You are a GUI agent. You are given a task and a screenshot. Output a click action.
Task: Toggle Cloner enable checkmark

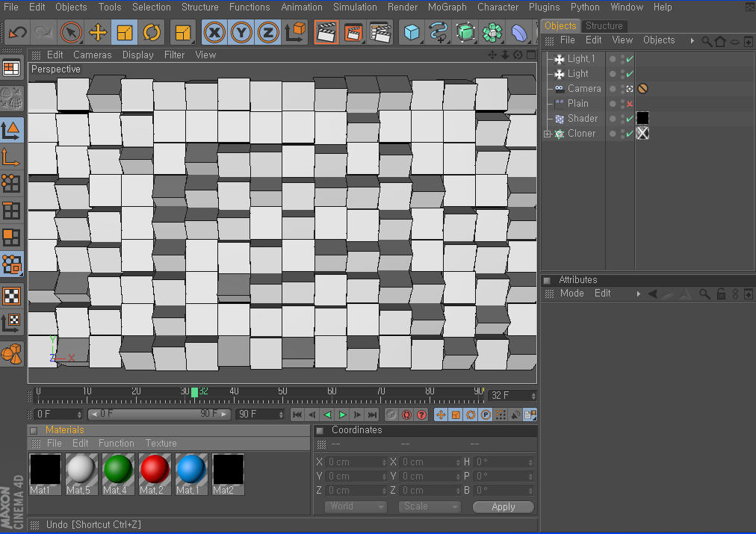tap(630, 134)
